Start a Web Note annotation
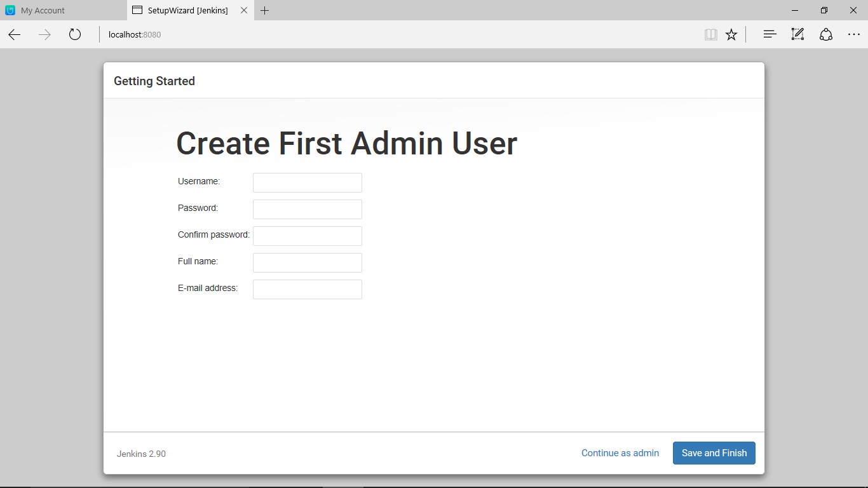 tap(797, 34)
